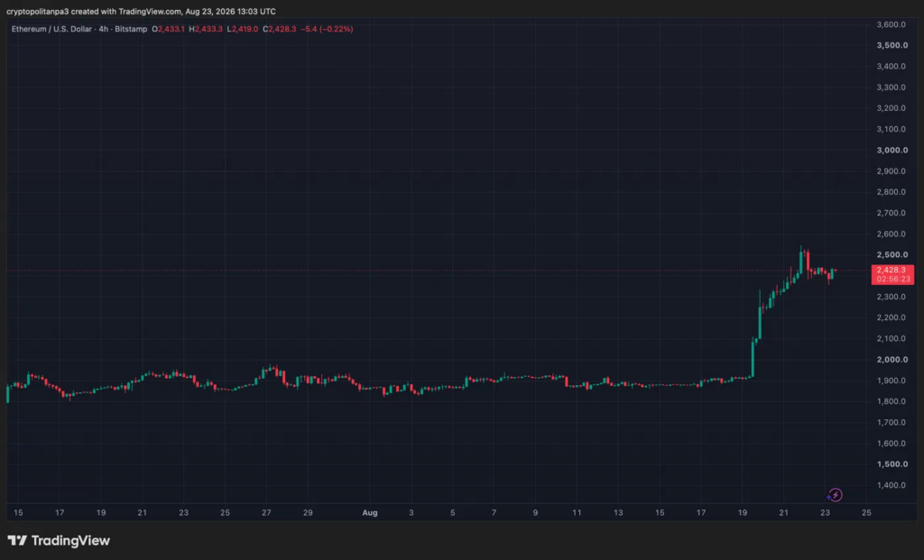Click the 3,200.0 price axis label
This screenshot has height=560, width=924.
891,108
